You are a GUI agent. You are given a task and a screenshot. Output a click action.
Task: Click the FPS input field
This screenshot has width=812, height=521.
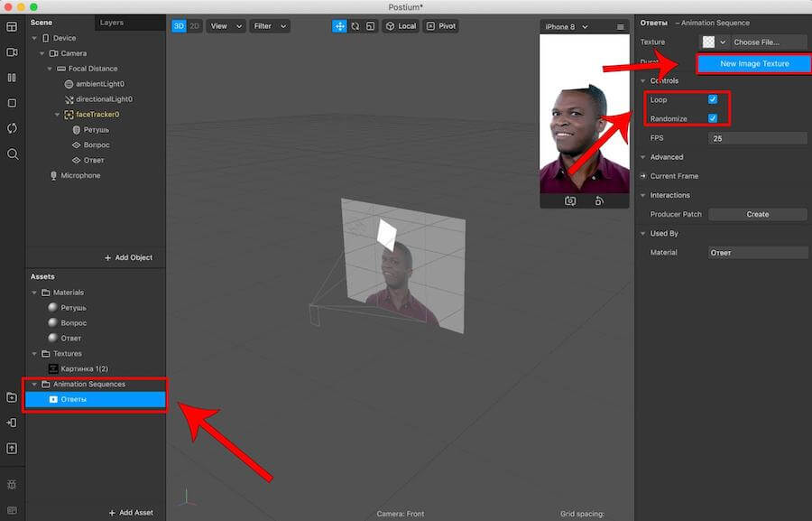coord(757,138)
